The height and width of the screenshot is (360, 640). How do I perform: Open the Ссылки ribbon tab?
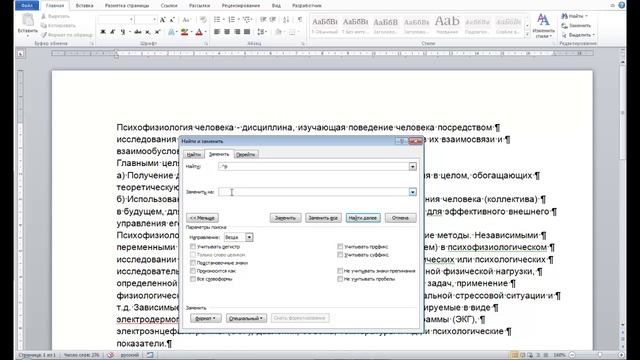(x=169, y=6)
